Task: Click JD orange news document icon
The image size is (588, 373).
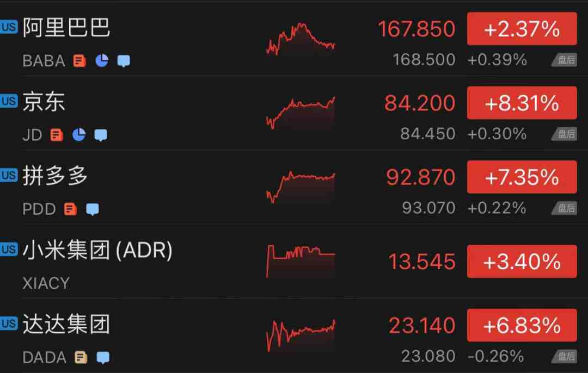Action: [x=57, y=135]
